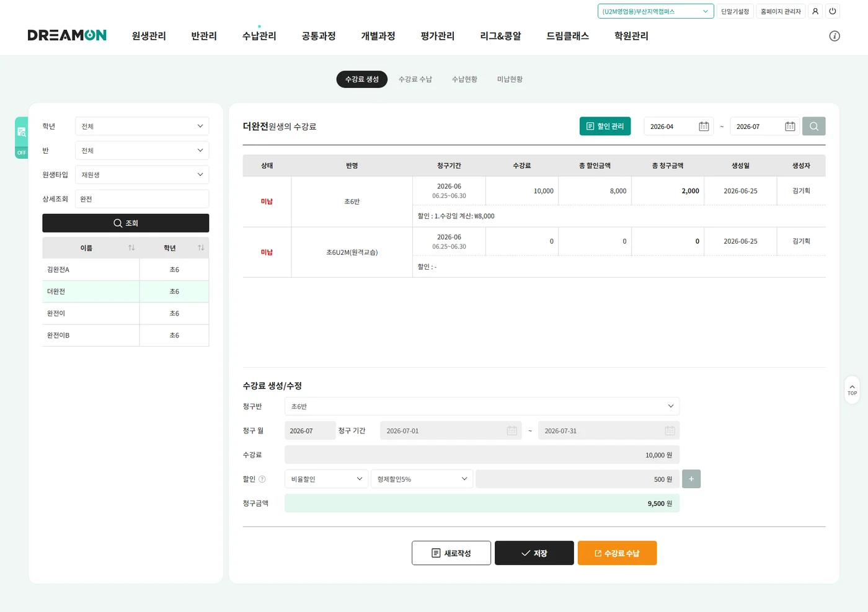Click the side panel document search icon
The width and height of the screenshot is (868, 612).
click(x=22, y=132)
